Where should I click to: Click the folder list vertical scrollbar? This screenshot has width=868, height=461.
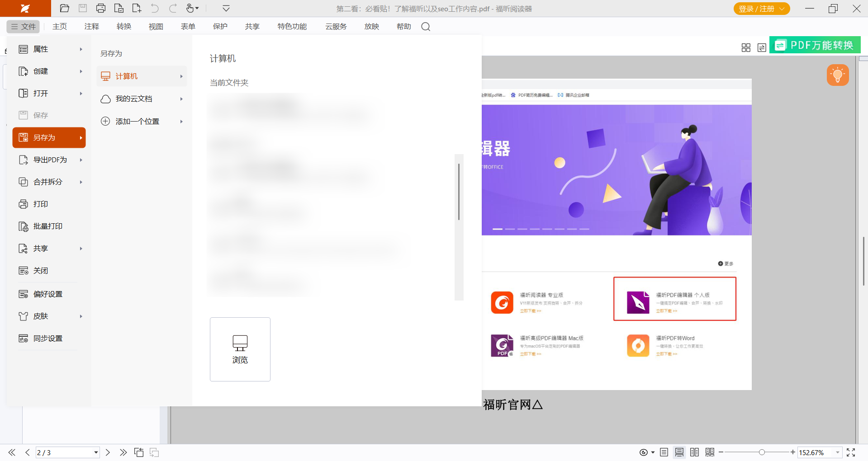click(x=459, y=192)
